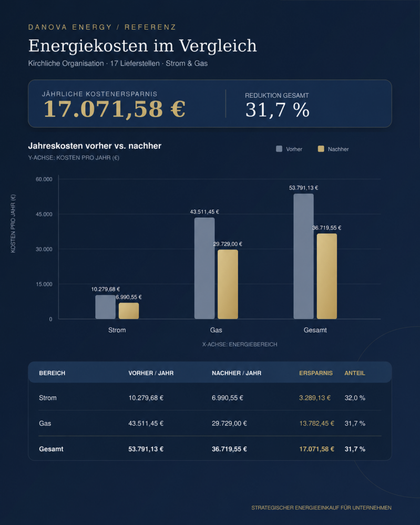Screen dimensions: 420x525
Task: Click the 60.000 y-axis tick
Action: coord(44,179)
